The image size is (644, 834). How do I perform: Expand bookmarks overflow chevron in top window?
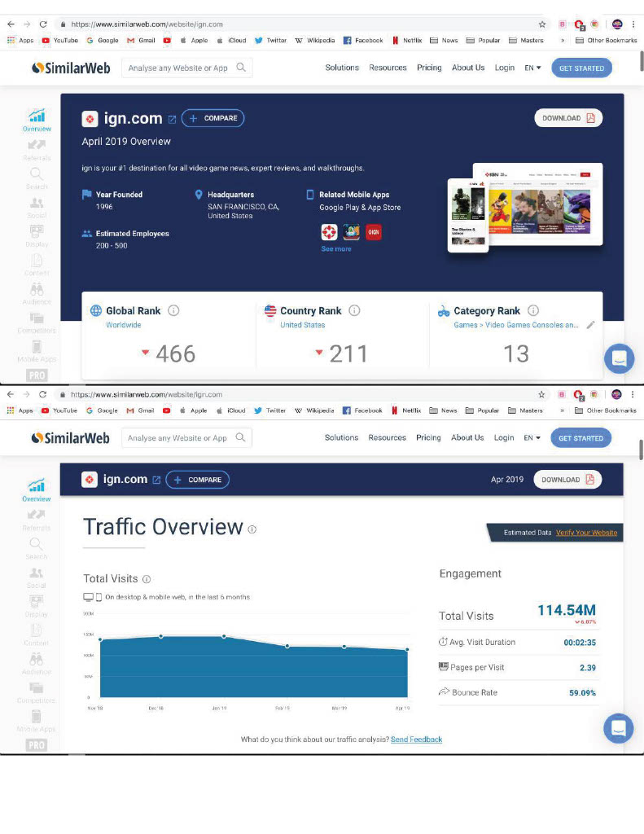click(x=562, y=41)
